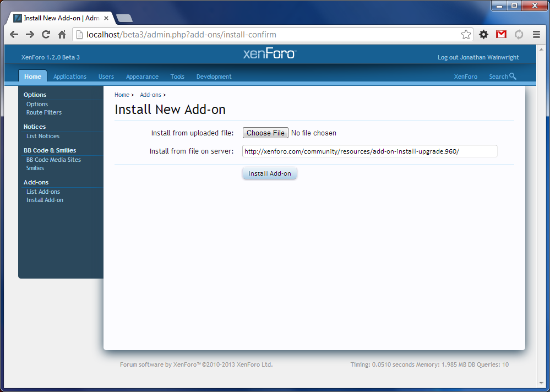Bookmark this page with the star icon

pos(466,34)
